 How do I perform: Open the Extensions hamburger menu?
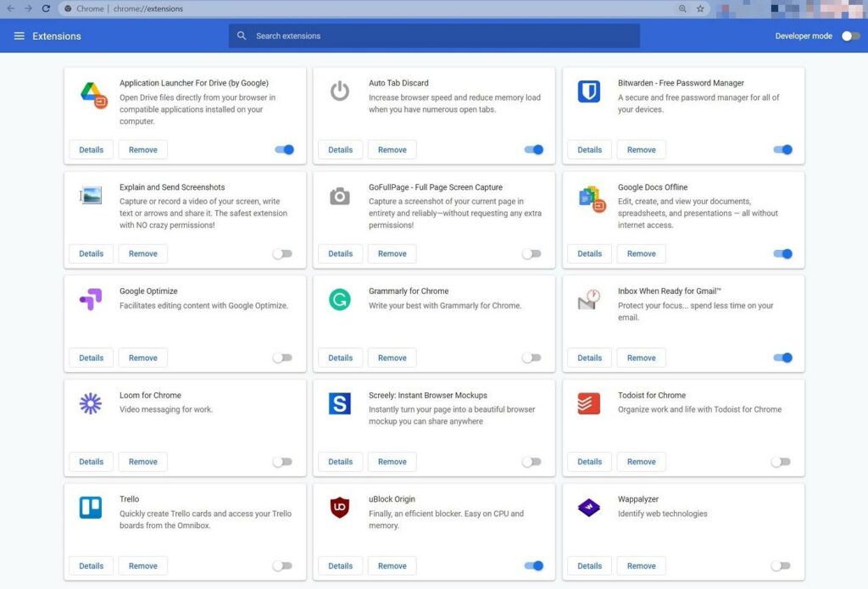coord(19,36)
